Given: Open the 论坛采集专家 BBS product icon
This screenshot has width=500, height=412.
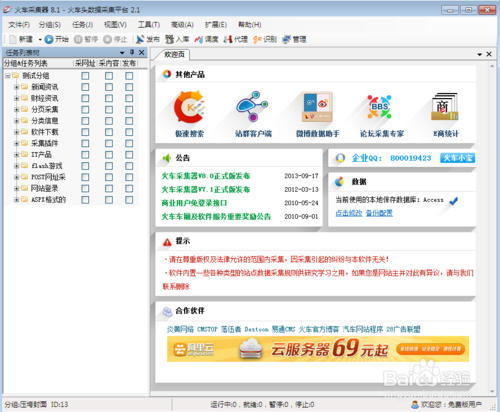Looking at the screenshot, I should (x=379, y=107).
